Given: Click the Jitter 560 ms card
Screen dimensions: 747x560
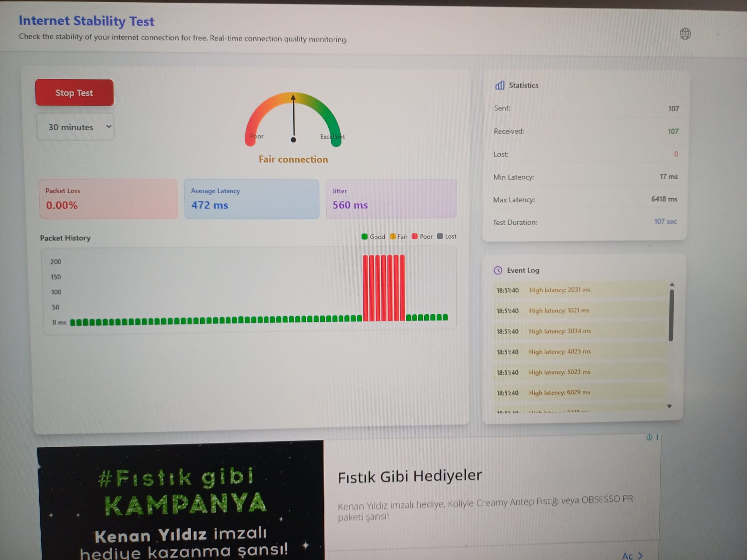Looking at the screenshot, I should (x=391, y=198).
